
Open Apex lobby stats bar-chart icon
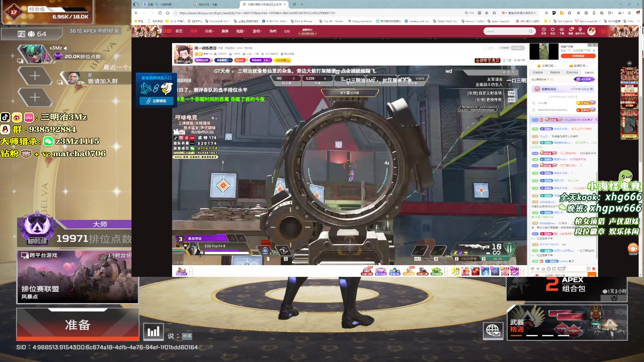[154, 331]
